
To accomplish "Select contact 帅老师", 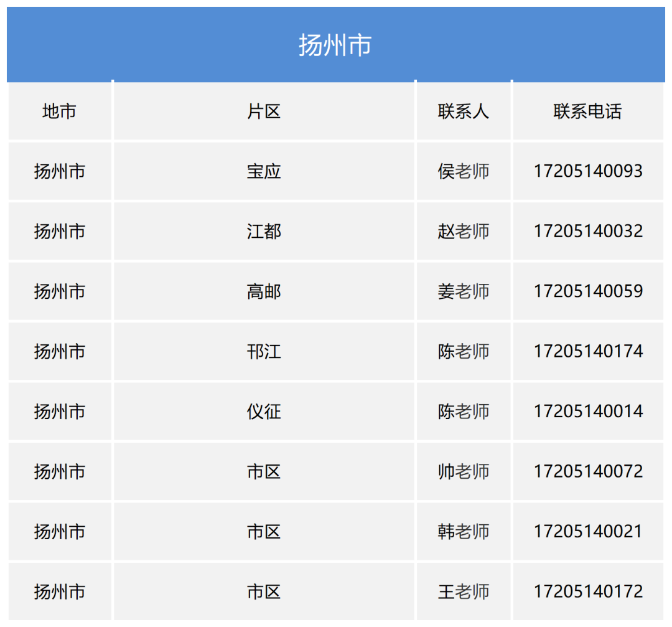I will coord(464,472).
